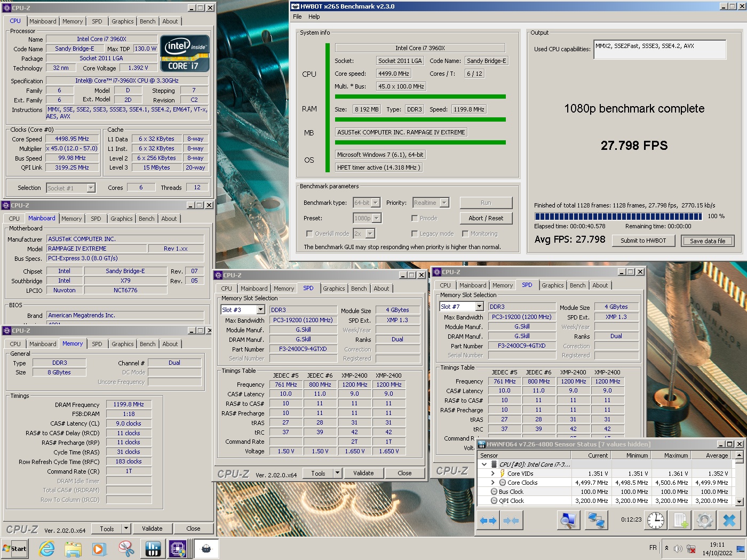The image size is (747, 560).
Task: Switch to CPU-Z taskbar icon
Action: point(178,549)
